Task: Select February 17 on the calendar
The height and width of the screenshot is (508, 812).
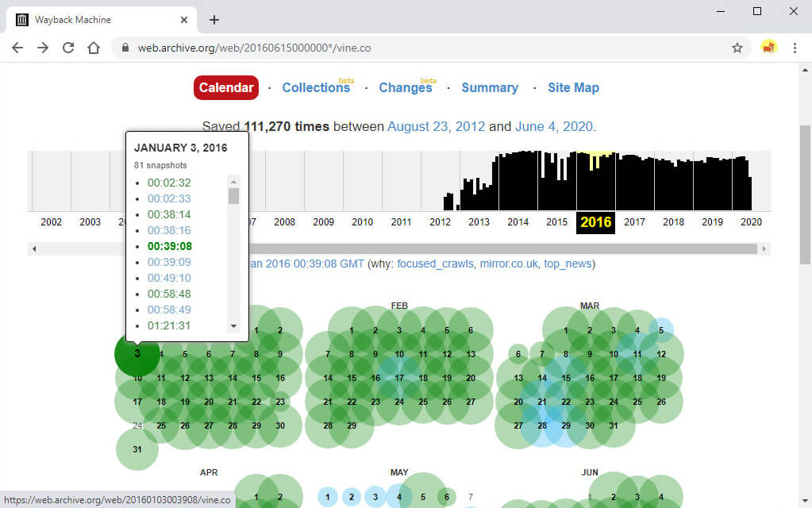Action: click(399, 378)
